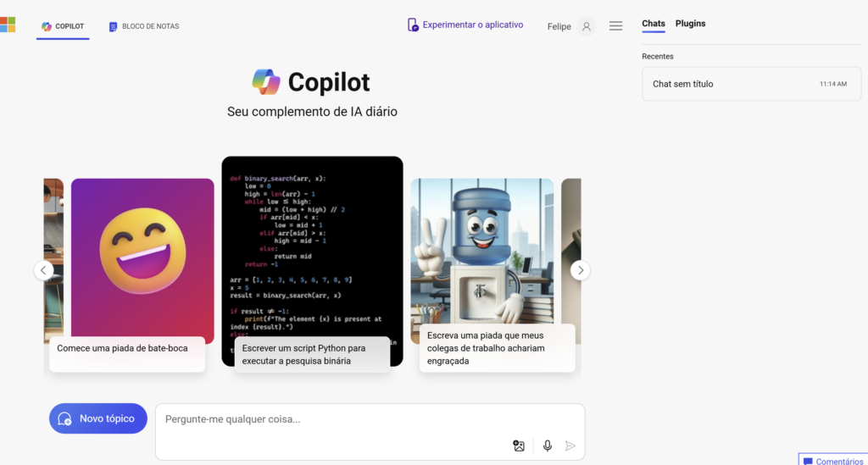Activate the microphone voice input icon
Image resolution: width=868 pixels, height=465 pixels.
click(x=548, y=446)
